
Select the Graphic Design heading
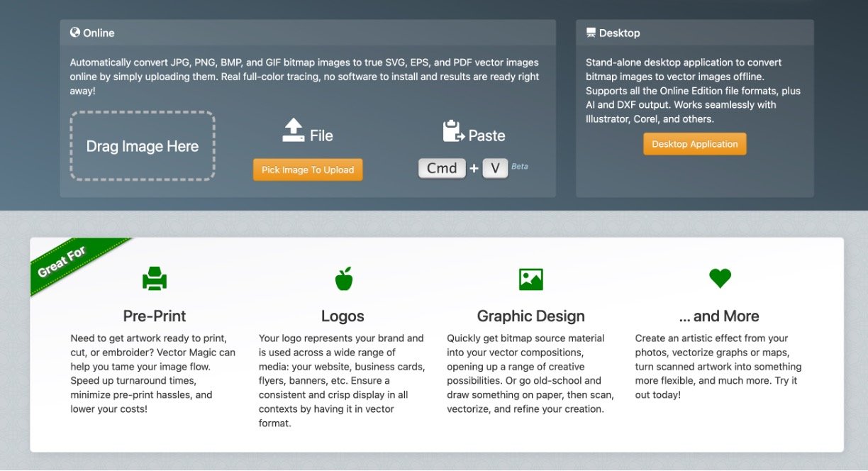(530, 316)
